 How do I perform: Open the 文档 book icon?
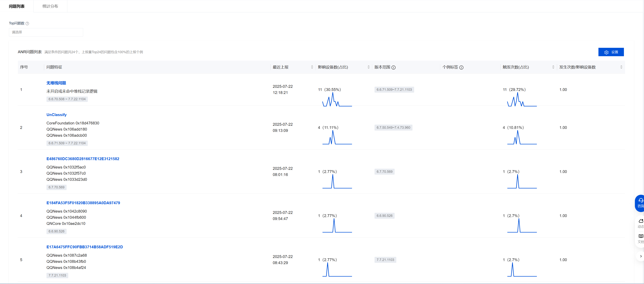640,238
